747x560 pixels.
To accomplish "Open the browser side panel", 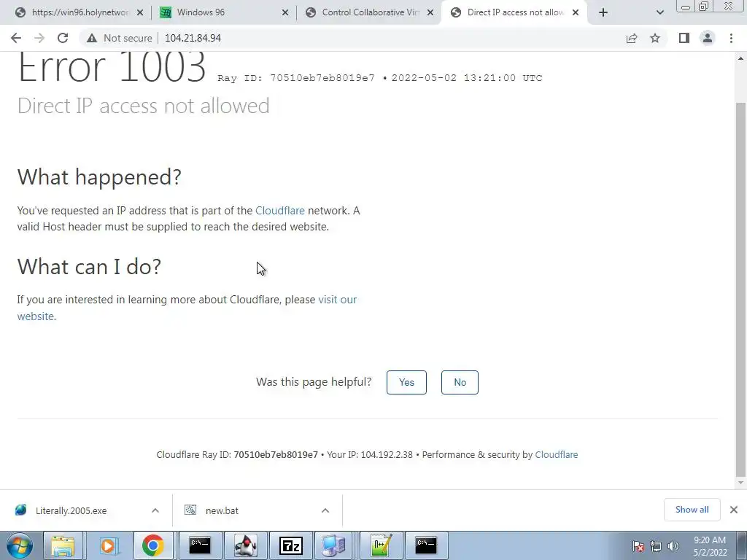I will pos(684,38).
